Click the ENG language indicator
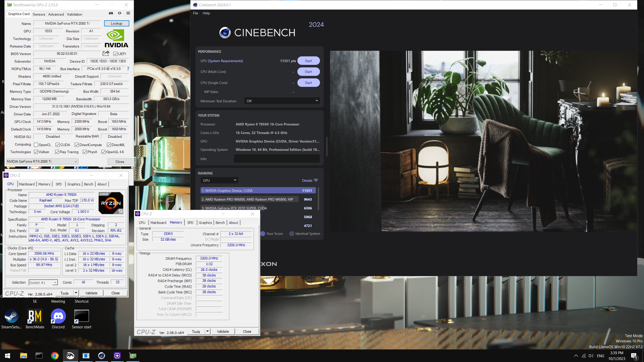This screenshot has height=362, width=644. click(600, 356)
